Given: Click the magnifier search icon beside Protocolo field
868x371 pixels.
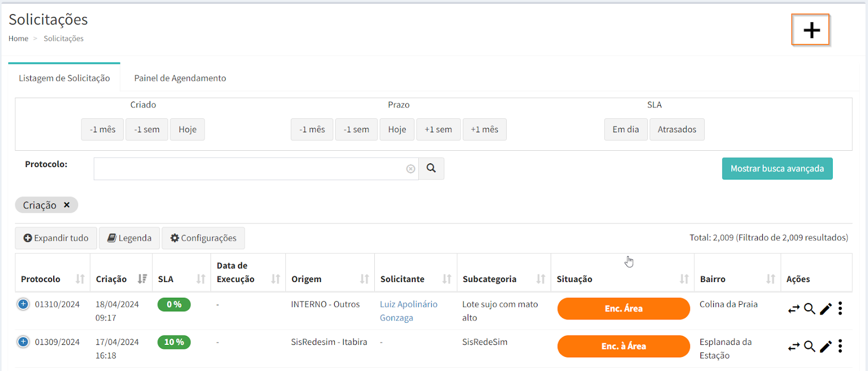Looking at the screenshot, I should (x=431, y=169).
